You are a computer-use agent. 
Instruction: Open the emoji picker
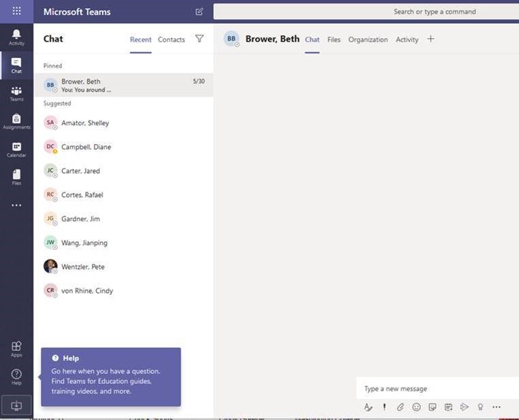coord(416,407)
